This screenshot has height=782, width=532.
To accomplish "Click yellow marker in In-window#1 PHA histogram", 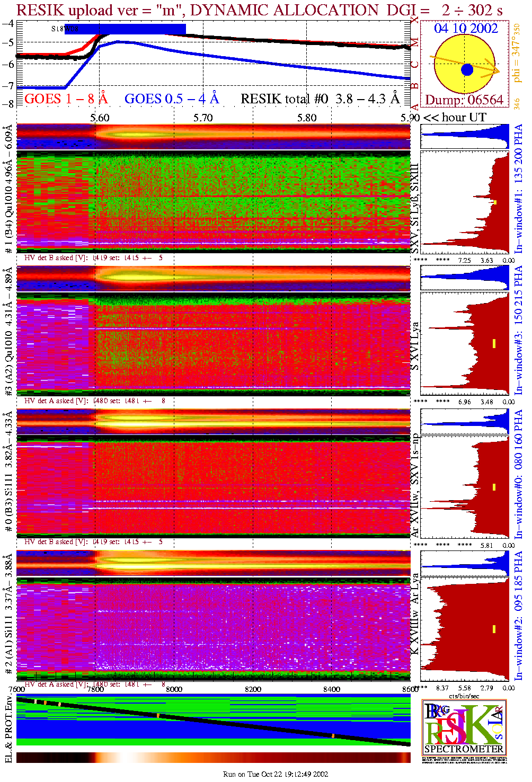I will click(x=495, y=202).
